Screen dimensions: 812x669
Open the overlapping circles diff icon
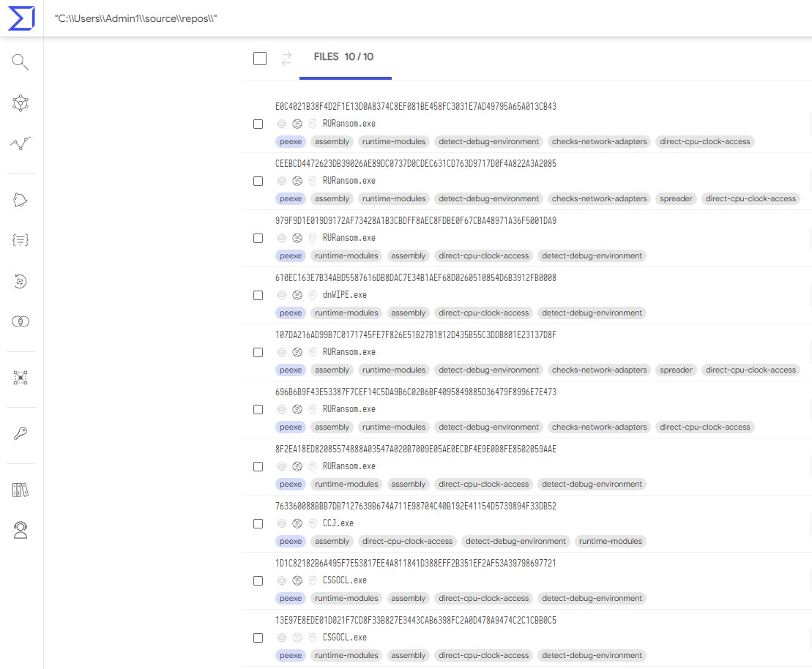(x=21, y=321)
